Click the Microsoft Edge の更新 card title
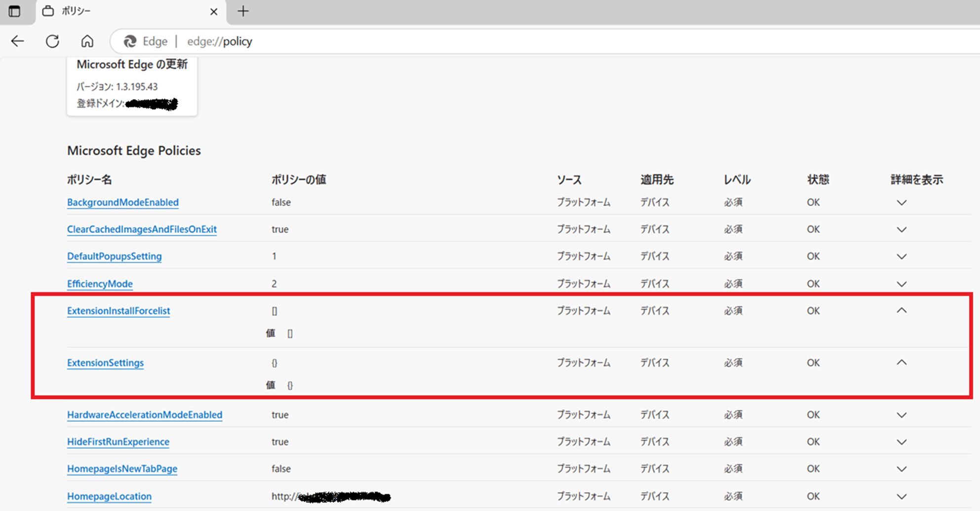 point(132,65)
